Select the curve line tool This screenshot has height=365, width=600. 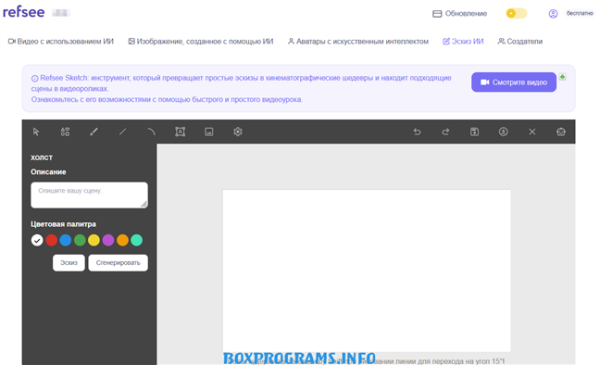click(x=151, y=132)
